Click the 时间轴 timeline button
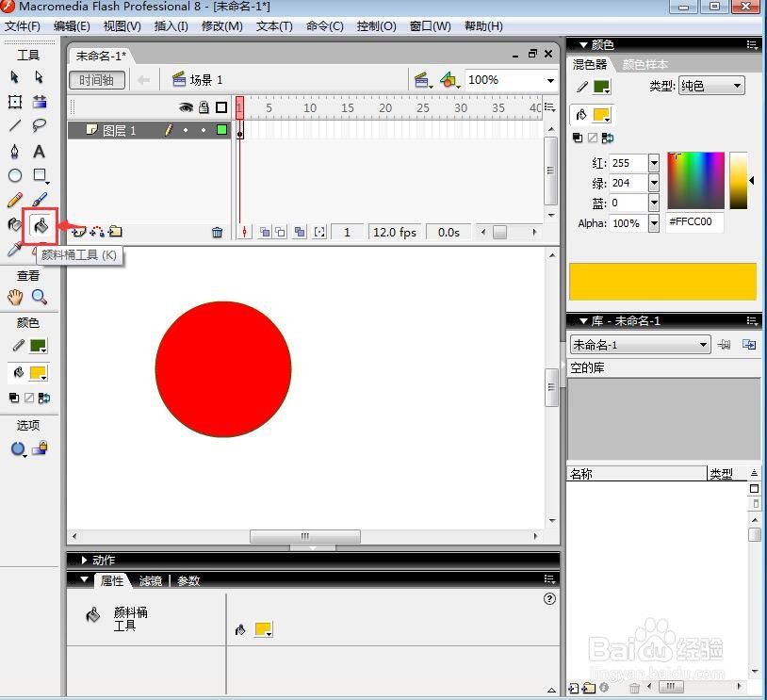Image resolution: width=767 pixels, height=700 pixels. [96, 80]
